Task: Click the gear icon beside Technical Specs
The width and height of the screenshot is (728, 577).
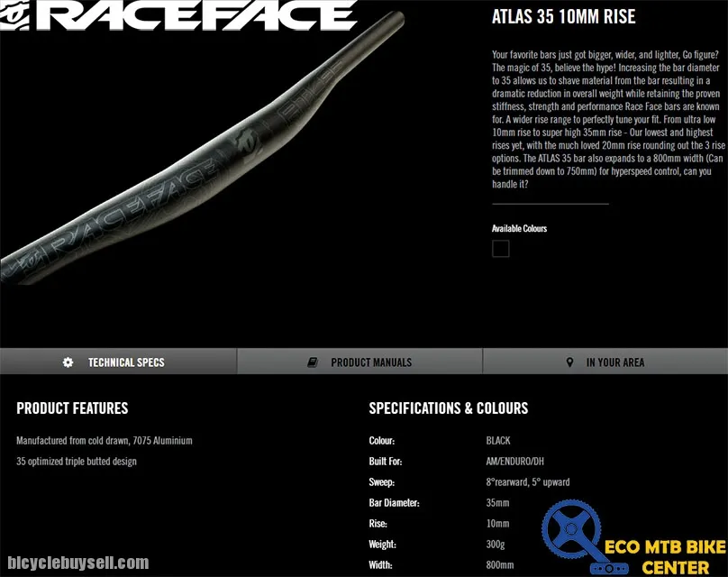Action: pyautogui.click(x=68, y=362)
